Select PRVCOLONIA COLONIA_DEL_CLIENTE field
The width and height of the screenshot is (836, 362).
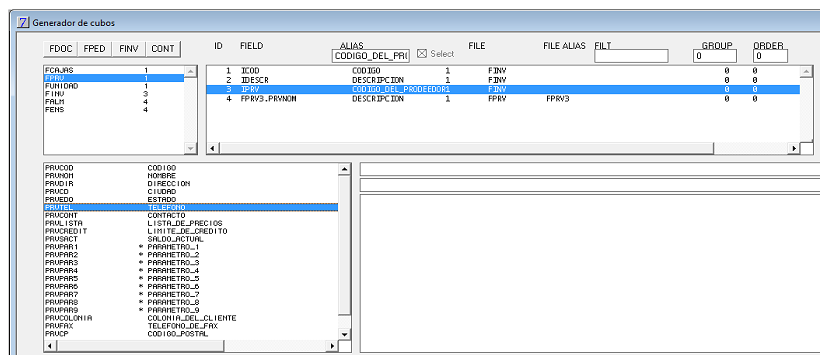tap(191, 318)
